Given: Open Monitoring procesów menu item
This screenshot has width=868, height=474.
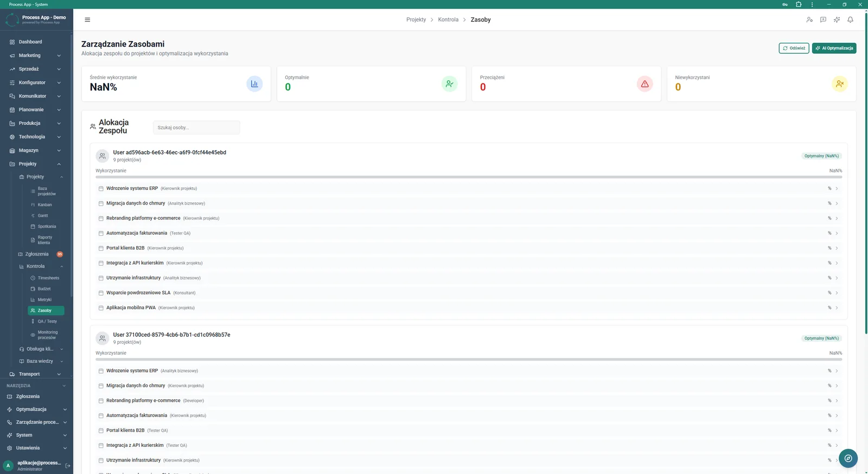Looking at the screenshot, I should pyautogui.click(x=46, y=335).
